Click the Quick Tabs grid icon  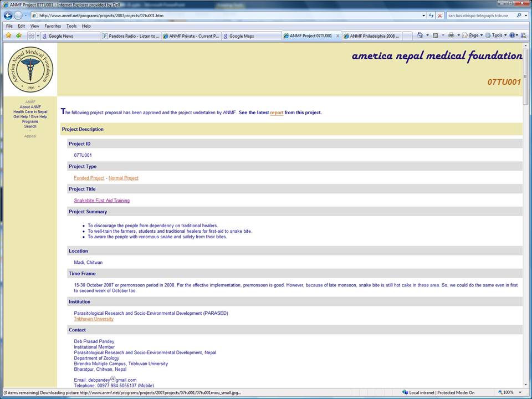(x=31, y=36)
